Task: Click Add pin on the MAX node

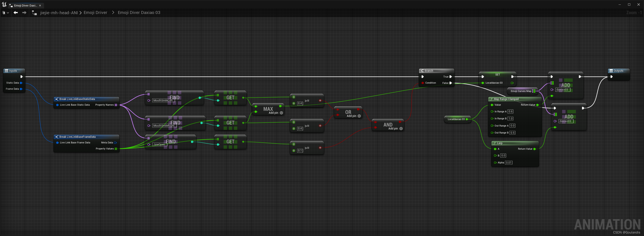Action: [276, 113]
